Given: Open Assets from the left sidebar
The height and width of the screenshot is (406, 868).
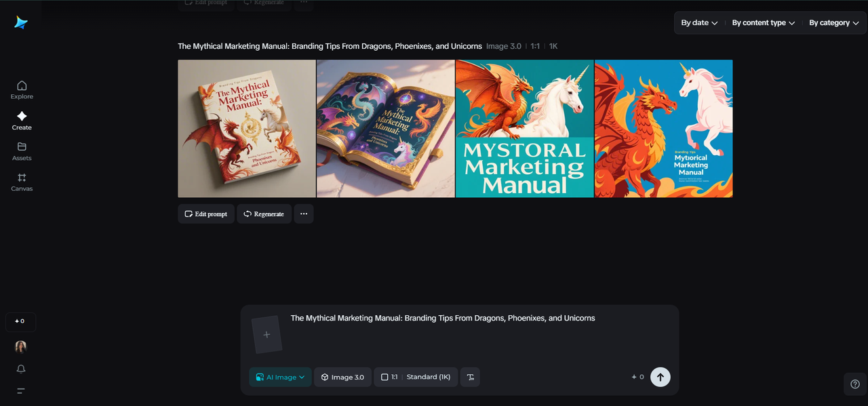Looking at the screenshot, I should (x=21, y=150).
